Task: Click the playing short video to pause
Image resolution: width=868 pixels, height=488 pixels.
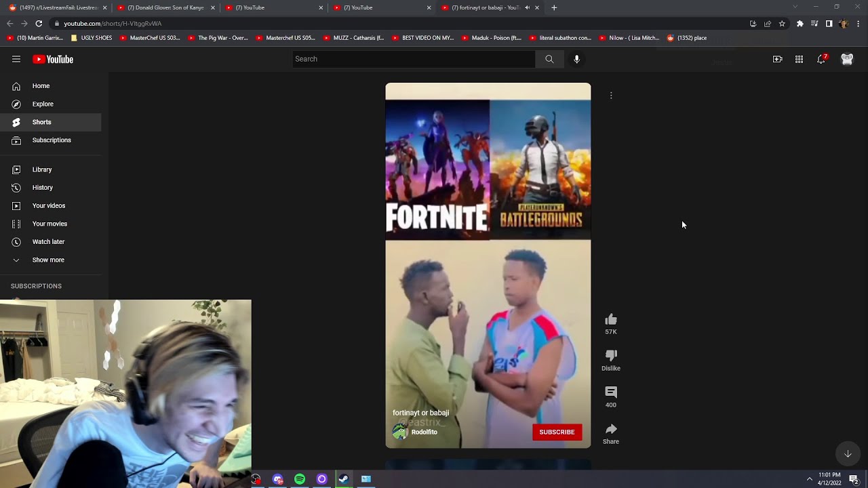Action: click(x=488, y=266)
